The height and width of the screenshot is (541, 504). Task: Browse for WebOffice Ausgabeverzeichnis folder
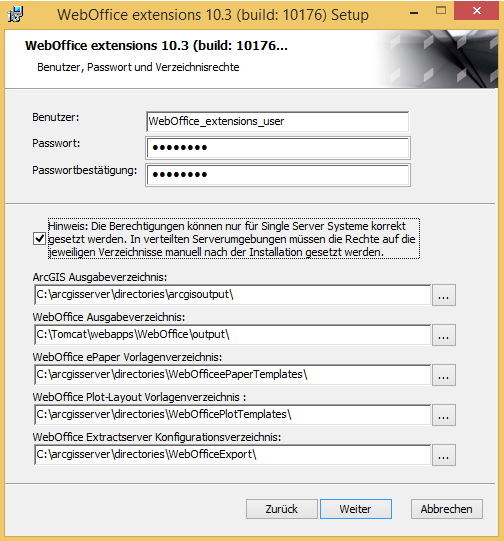click(444, 335)
